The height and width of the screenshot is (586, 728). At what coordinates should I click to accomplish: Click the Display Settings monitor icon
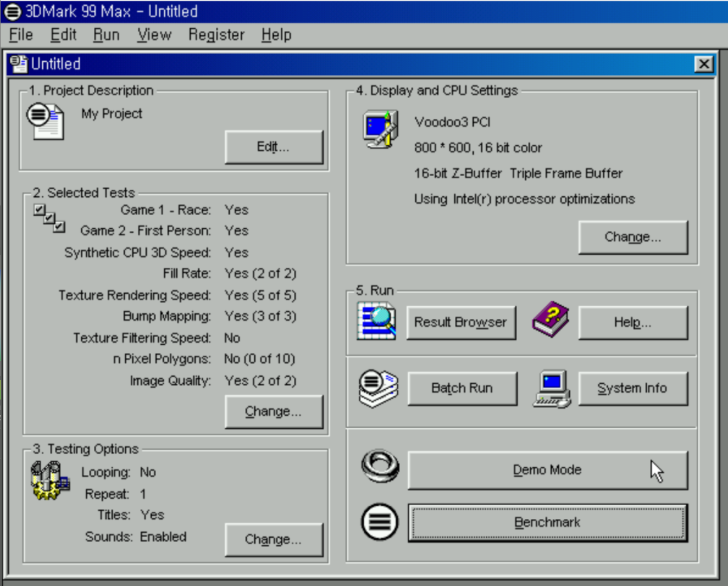pyautogui.click(x=381, y=130)
